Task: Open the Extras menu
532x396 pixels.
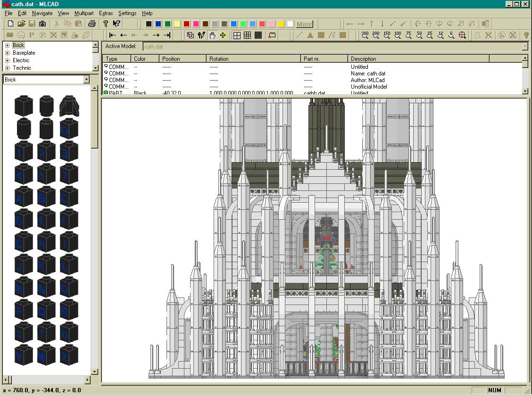Action: pos(106,13)
